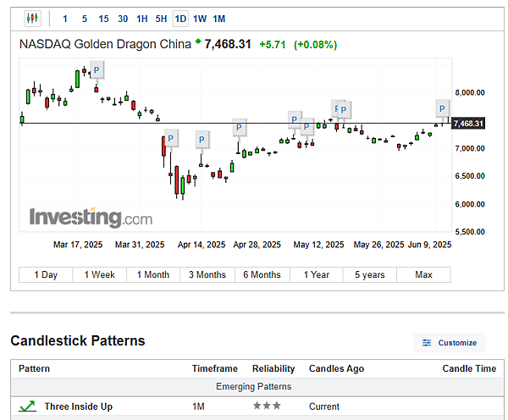Click the rightmost pattern marker near June 9
Screen dimensions: 508x420
442,108
